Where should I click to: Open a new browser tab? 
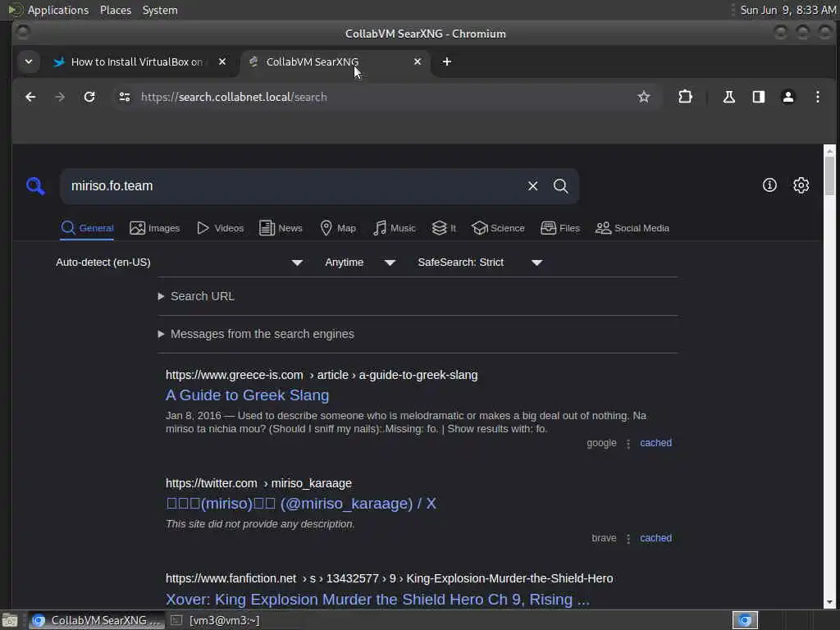[447, 62]
